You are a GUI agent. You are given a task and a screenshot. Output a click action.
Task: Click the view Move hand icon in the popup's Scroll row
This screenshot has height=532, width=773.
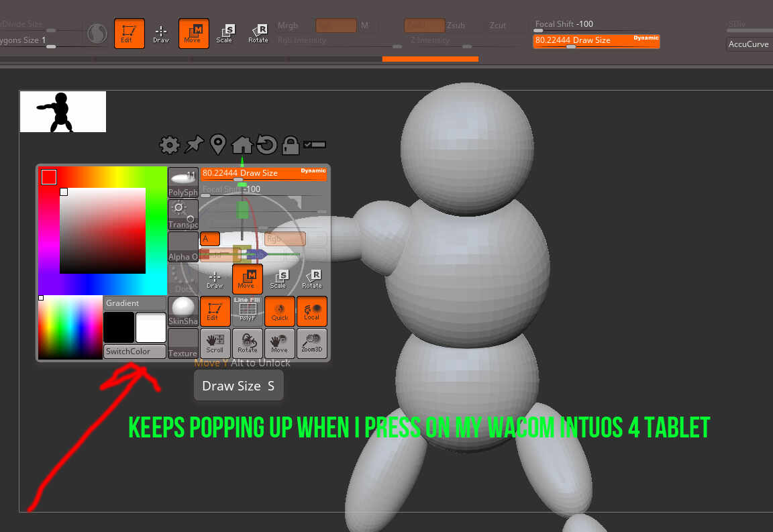point(280,343)
